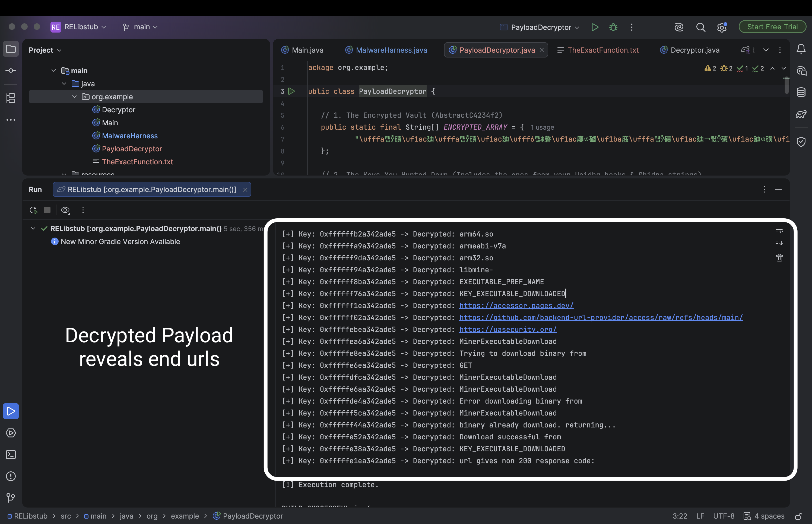Switch to MalwareHarness.java tab

[386, 50]
